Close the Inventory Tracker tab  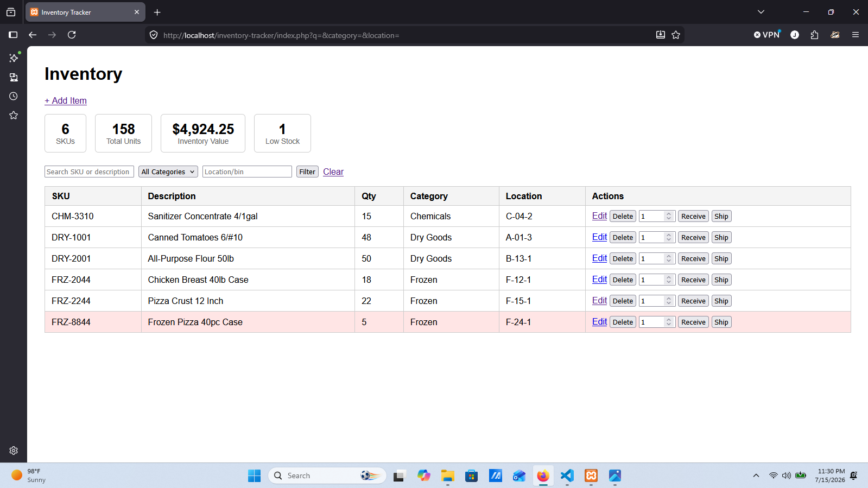pyautogui.click(x=137, y=12)
